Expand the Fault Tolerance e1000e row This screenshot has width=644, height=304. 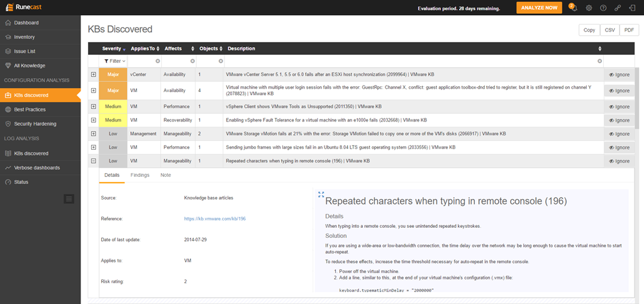tap(93, 120)
